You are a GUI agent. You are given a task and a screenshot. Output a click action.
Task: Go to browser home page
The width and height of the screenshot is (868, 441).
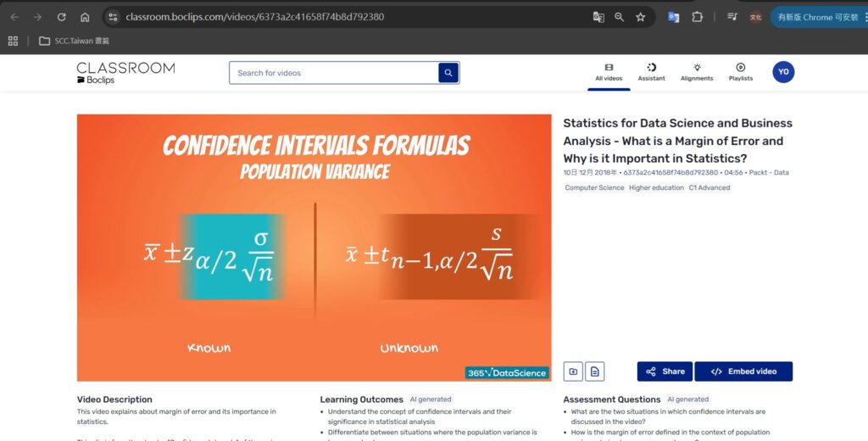coord(85,17)
